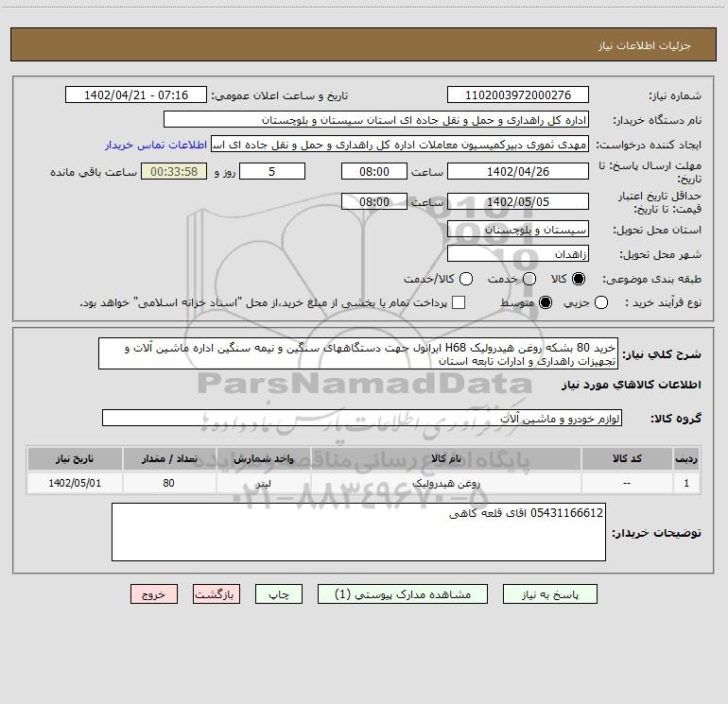Click the شرح کلی نیاز description box

(x=358, y=353)
